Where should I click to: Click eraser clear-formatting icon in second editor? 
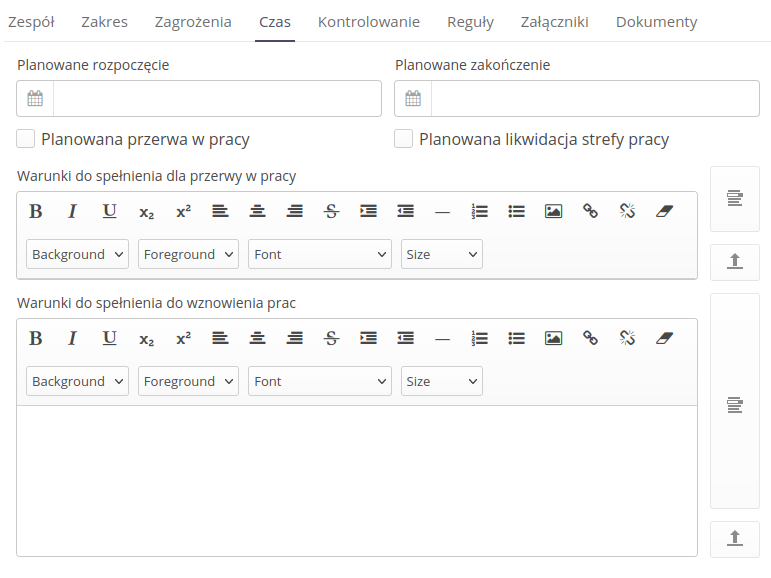point(665,338)
